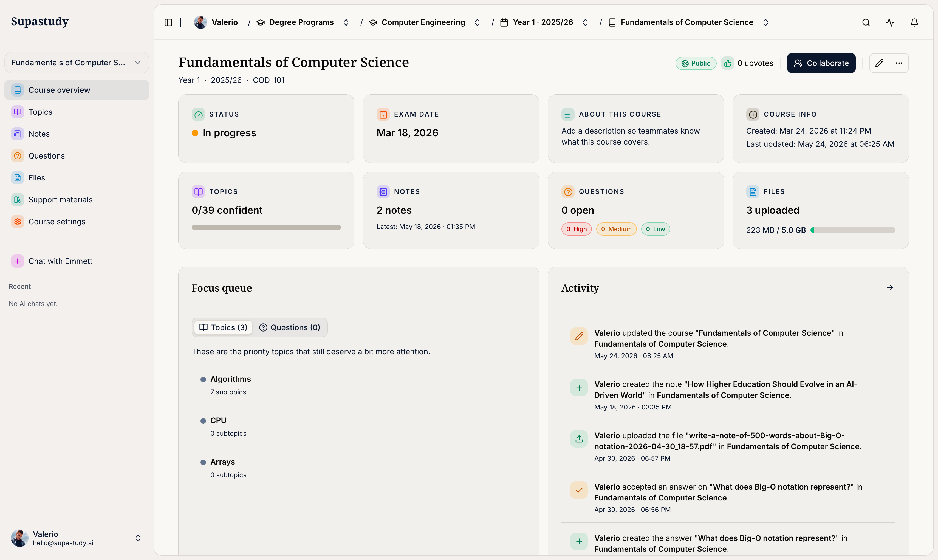The width and height of the screenshot is (938, 560).
Task: Click the calendar icon beside Year 1 · 2025/26
Action: tap(504, 22)
